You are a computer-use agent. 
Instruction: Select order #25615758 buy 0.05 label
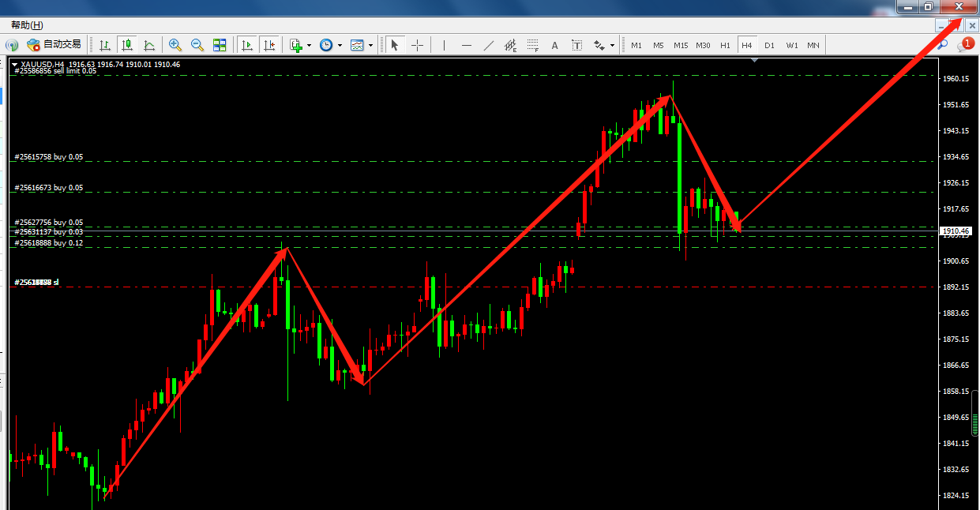(49, 157)
